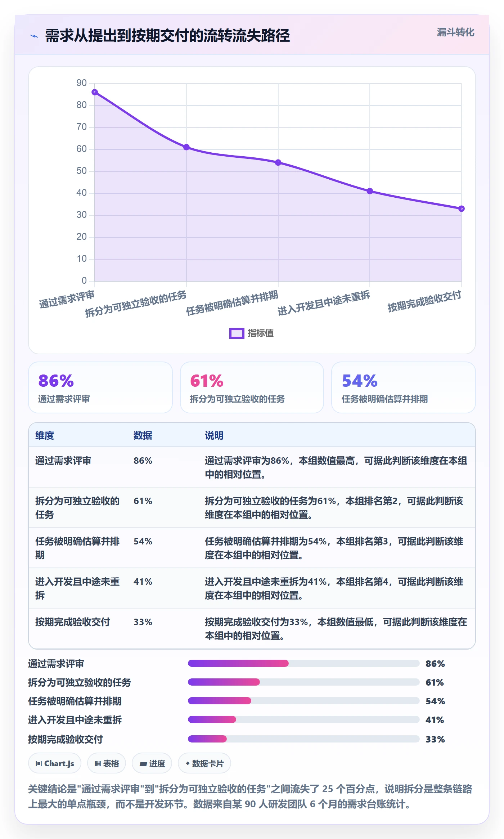Click the 数据 column header
Screen dimensions: 504x839
(x=143, y=435)
